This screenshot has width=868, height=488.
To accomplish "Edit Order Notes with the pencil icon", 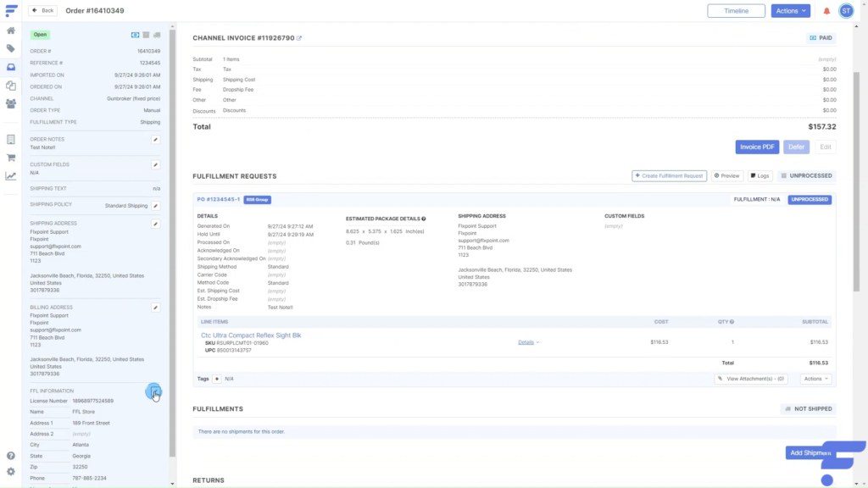I will (x=155, y=140).
